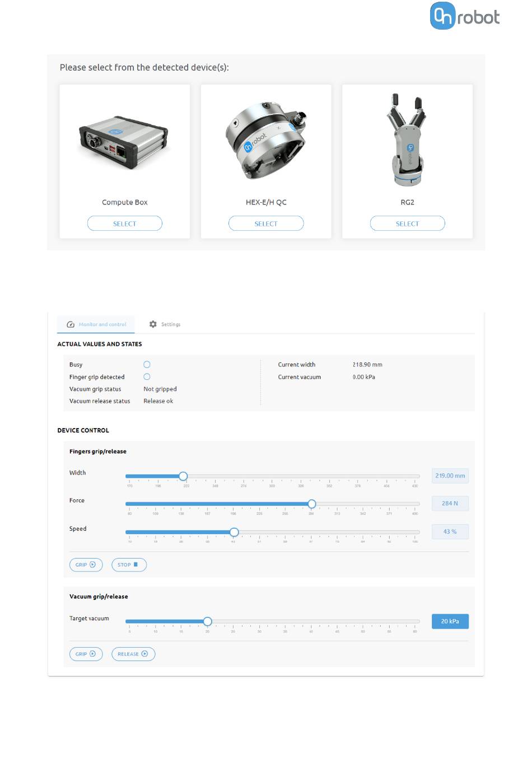Click the 'ACTUAL VALUES AND STATES' heading

[100, 344]
